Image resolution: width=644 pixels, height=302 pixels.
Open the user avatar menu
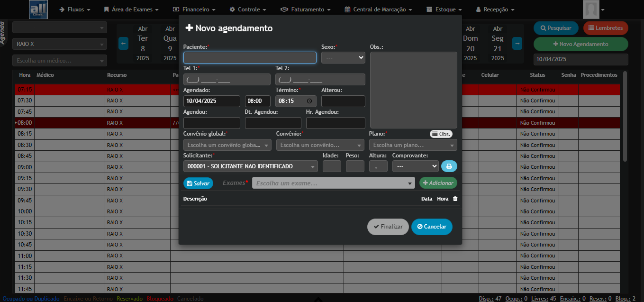tap(594, 9)
